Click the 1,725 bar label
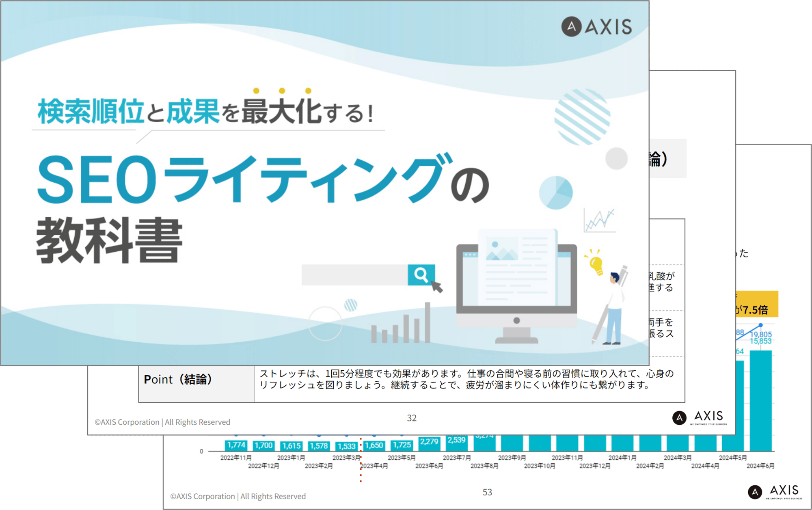812x510 pixels. [402, 445]
